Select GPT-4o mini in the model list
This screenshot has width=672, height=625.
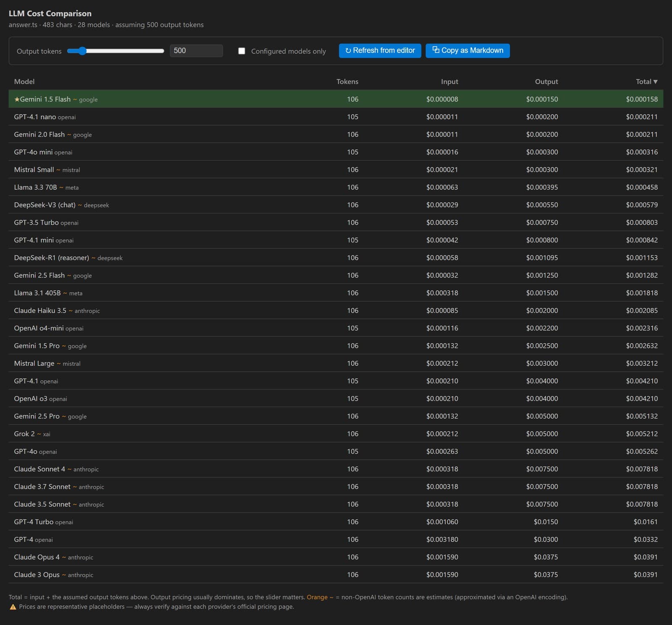(x=33, y=152)
